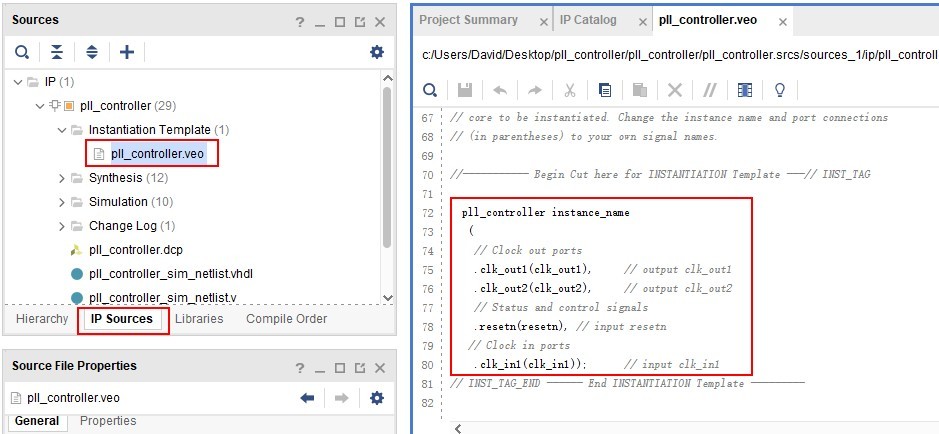Click the .clk_out1(clk_out1) code line
939x434 pixels.
(532, 270)
